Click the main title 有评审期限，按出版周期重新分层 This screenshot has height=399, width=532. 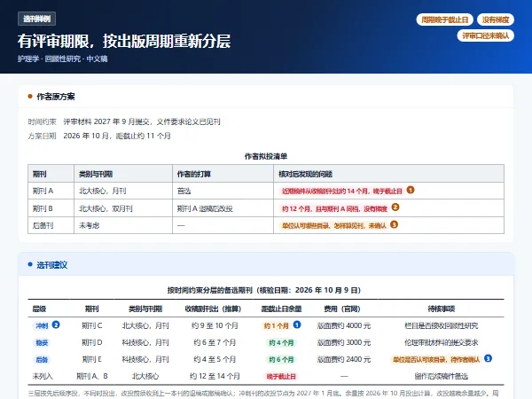click(x=124, y=41)
